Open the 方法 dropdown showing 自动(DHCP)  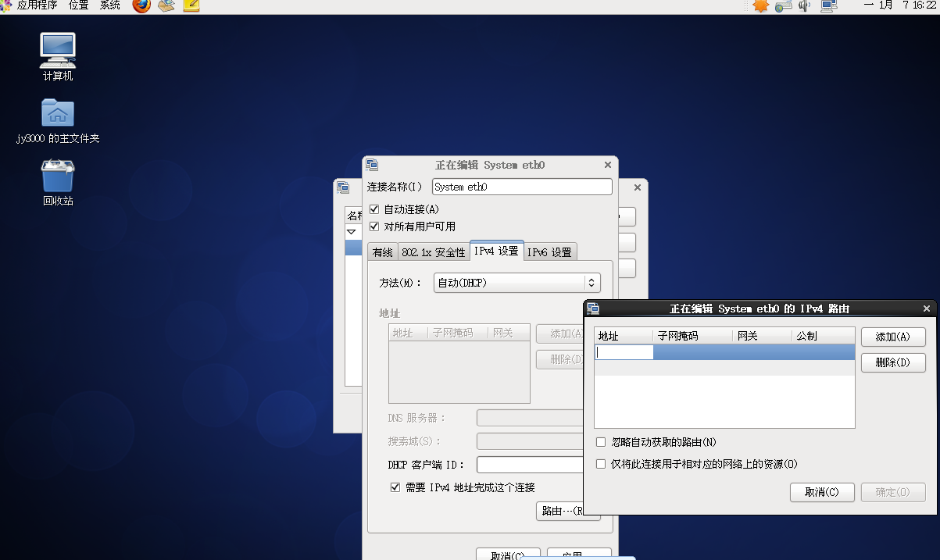(x=516, y=283)
